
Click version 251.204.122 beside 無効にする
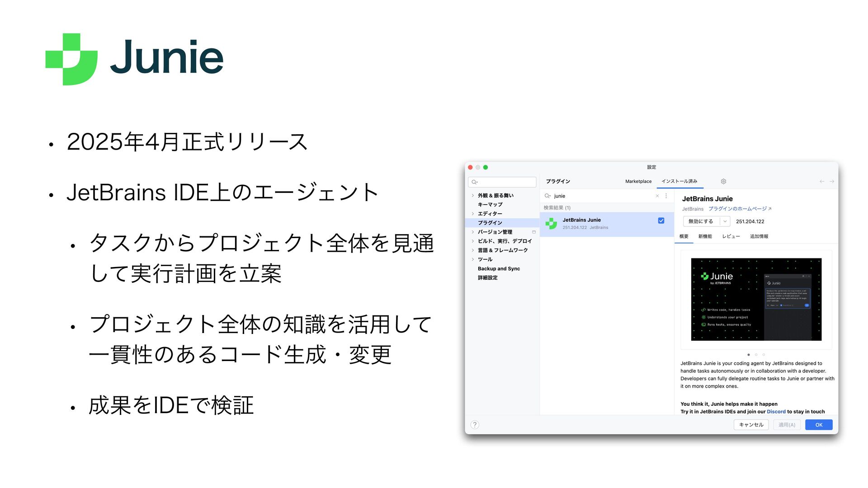750,221
